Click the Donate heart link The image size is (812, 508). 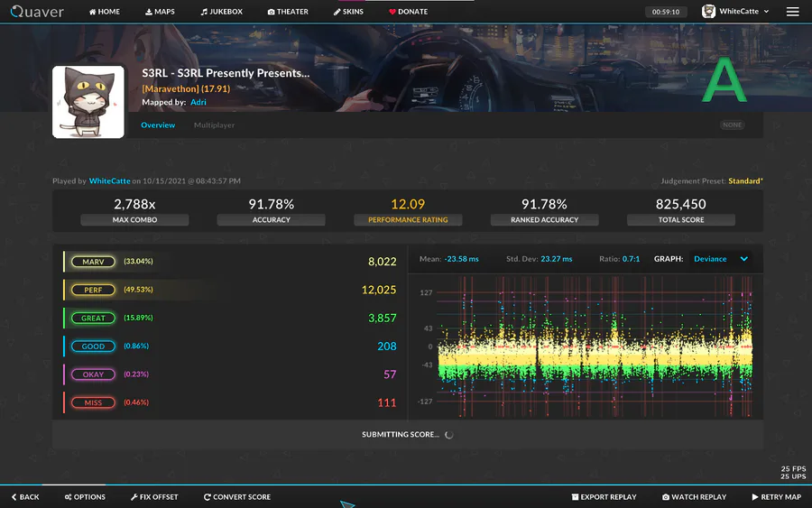408,12
